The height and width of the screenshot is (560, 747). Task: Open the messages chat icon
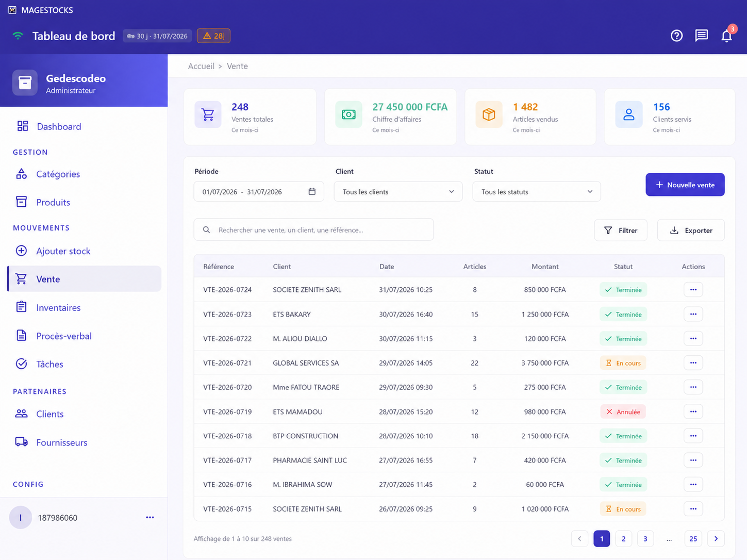click(x=701, y=36)
